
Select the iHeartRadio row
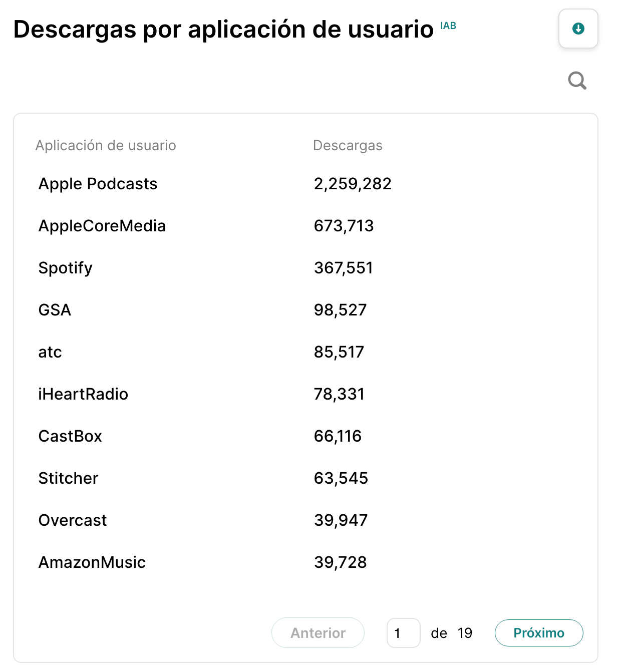point(305,394)
